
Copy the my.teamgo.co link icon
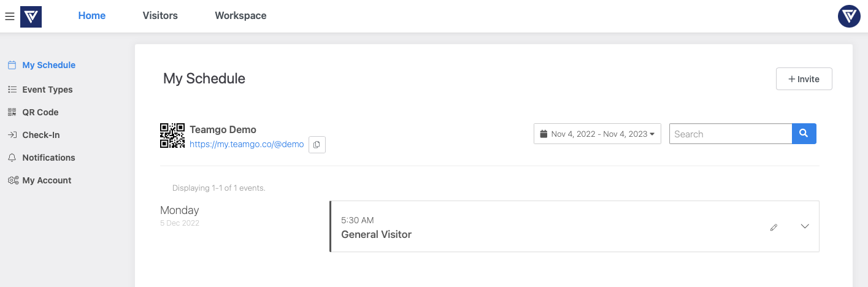click(x=317, y=145)
